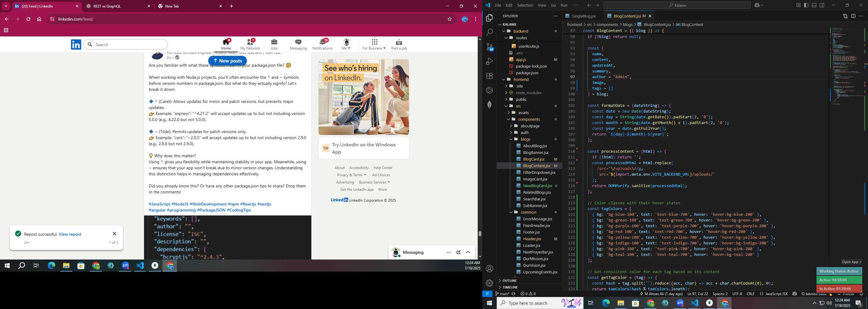Image resolution: width=868 pixels, height=309 pixels.
Task: Toggle Secondary Side Bar in VS Code
Action: 822,5
